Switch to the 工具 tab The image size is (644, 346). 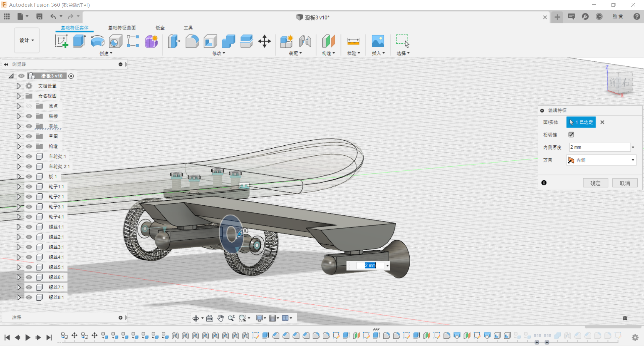[x=188, y=28]
